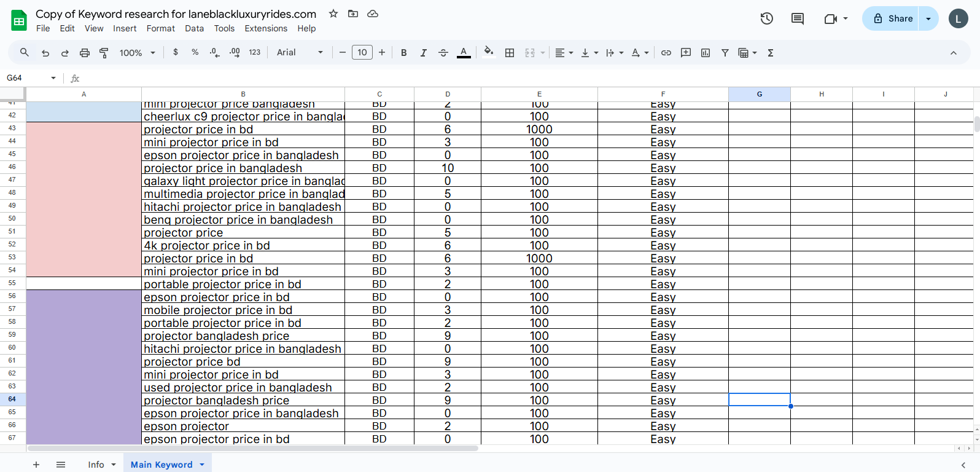
Task: Open the comments panel icon
Action: pos(797,18)
